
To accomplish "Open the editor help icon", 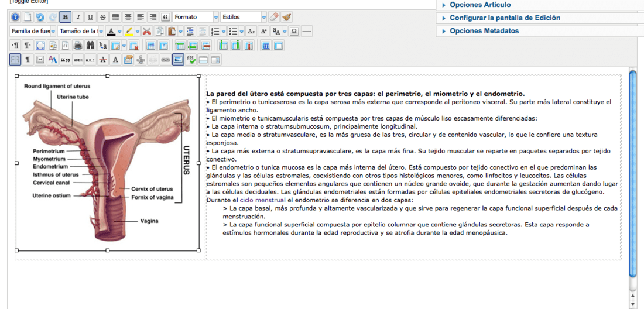I will 15,17.
